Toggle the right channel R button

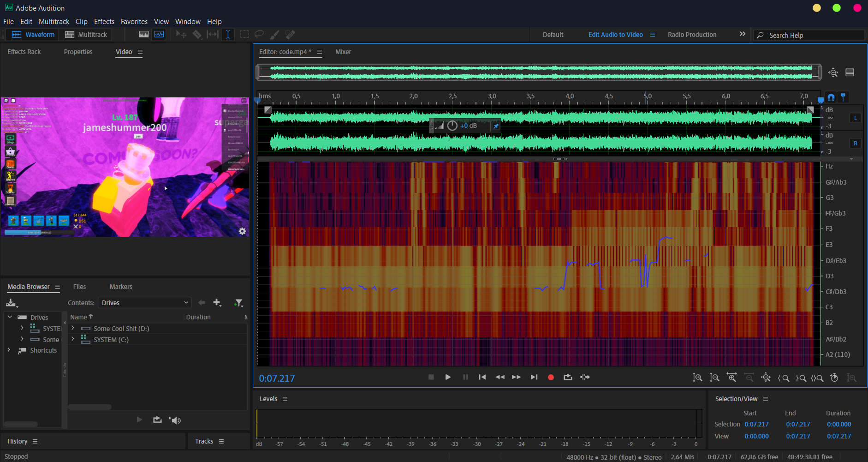(855, 144)
